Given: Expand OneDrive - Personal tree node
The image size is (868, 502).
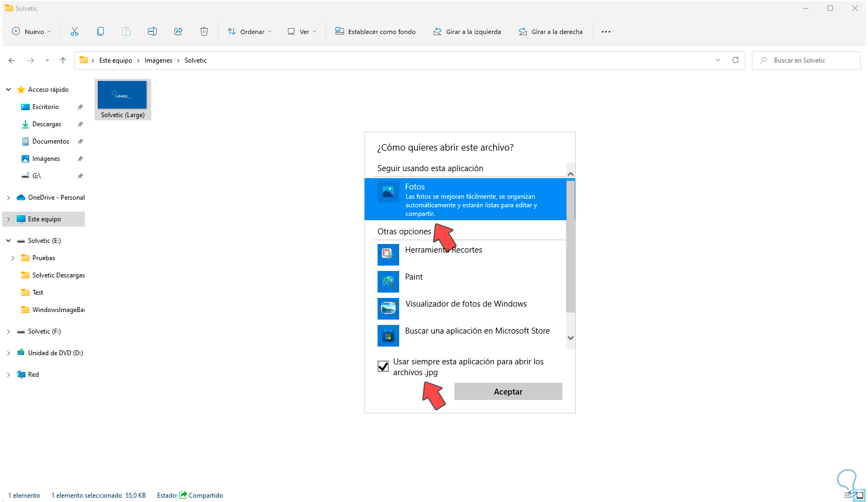Looking at the screenshot, I should pos(9,198).
